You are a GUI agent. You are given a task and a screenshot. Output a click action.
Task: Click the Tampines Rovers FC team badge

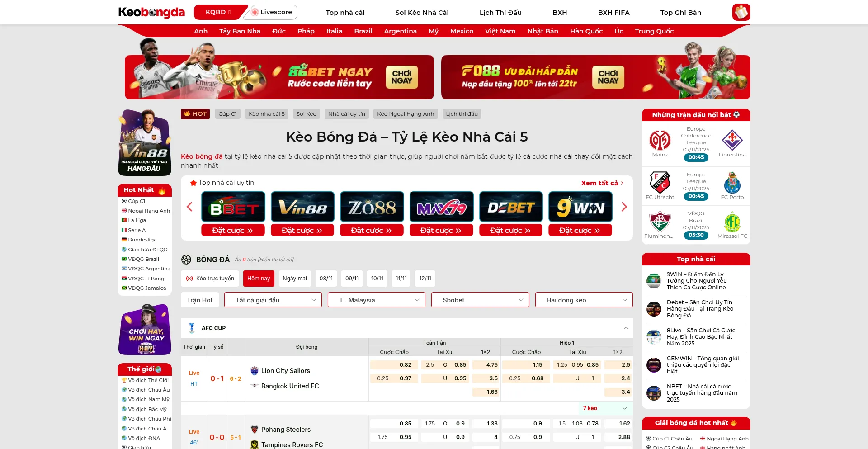click(x=255, y=444)
